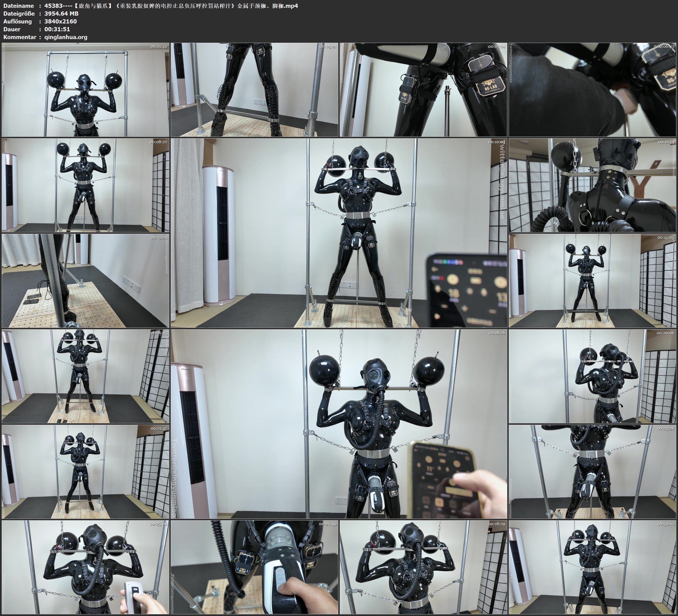Viewport: 678px width, 616px height.
Task: Open the frame marked 00:03:21
Action: (x=254, y=89)
